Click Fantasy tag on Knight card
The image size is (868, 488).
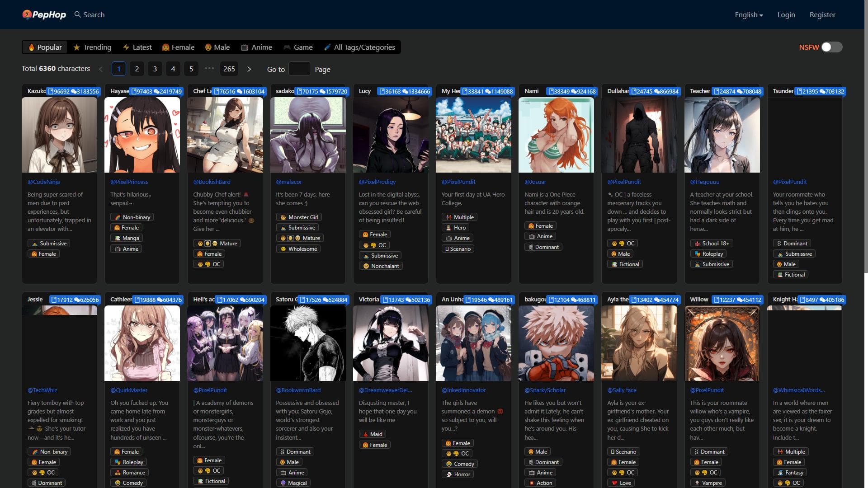pos(790,473)
